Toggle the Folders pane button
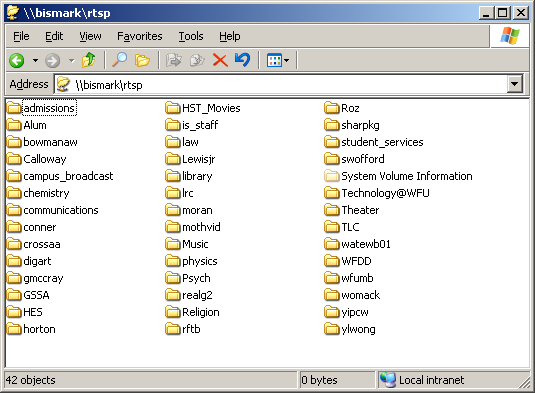Image resolution: width=535 pixels, height=393 pixels. [142, 60]
